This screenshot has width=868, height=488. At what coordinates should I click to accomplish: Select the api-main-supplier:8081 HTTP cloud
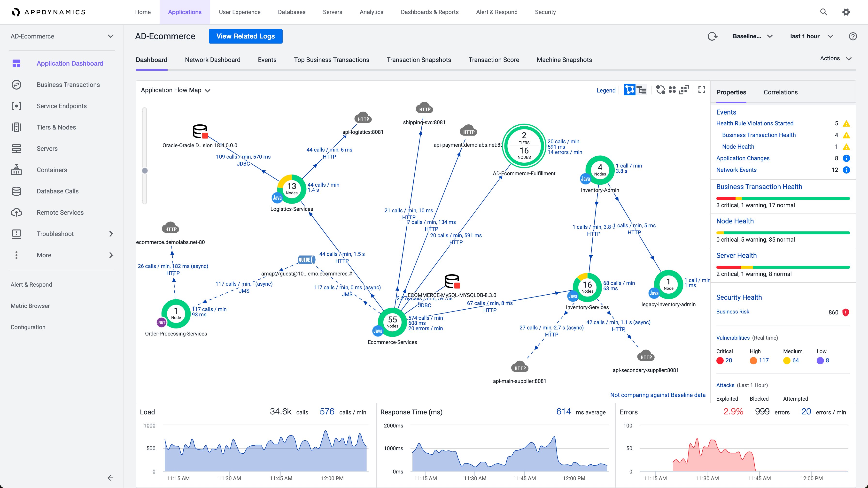(520, 367)
